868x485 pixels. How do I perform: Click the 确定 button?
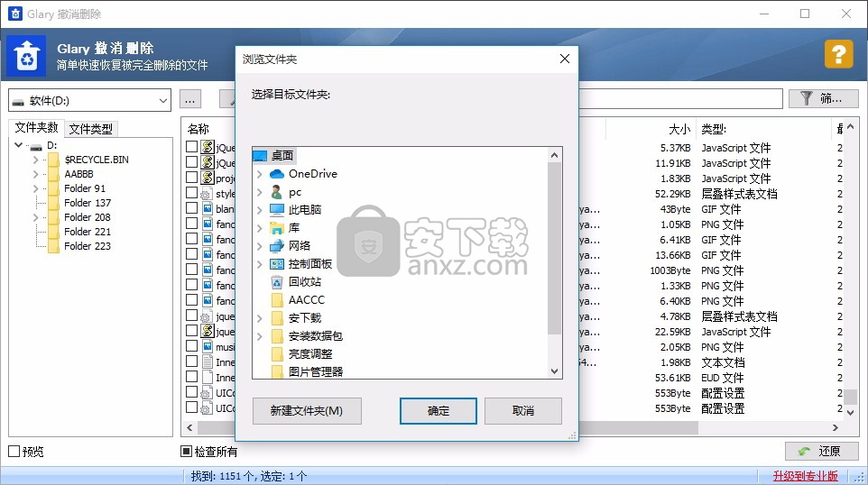(439, 411)
